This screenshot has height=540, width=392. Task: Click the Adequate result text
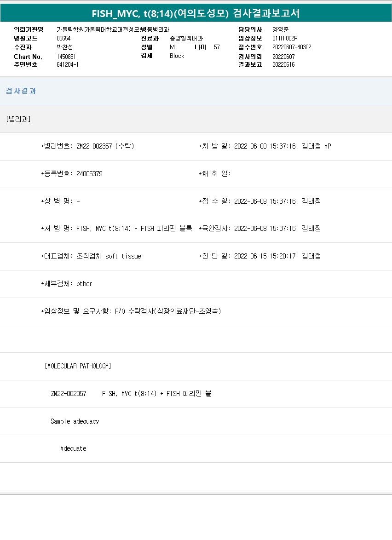click(73, 448)
